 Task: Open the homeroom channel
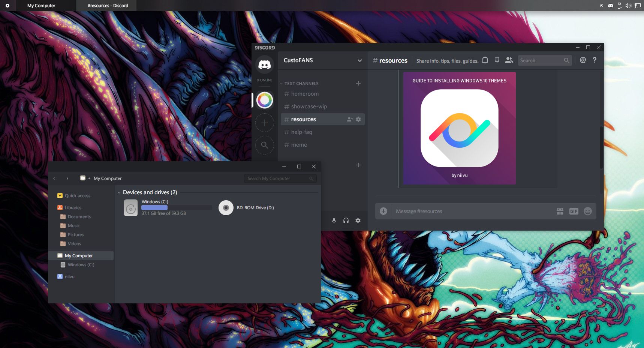tap(322, 94)
